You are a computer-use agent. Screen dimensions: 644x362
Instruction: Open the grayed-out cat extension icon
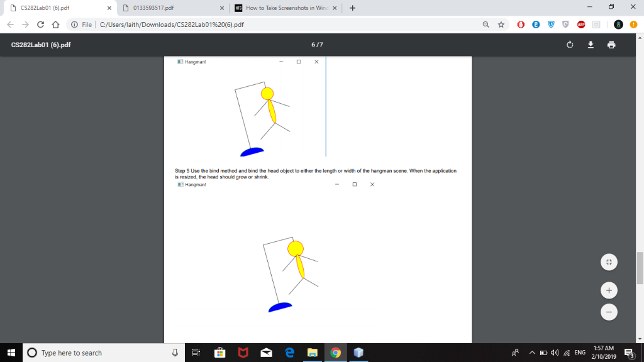pos(596,25)
